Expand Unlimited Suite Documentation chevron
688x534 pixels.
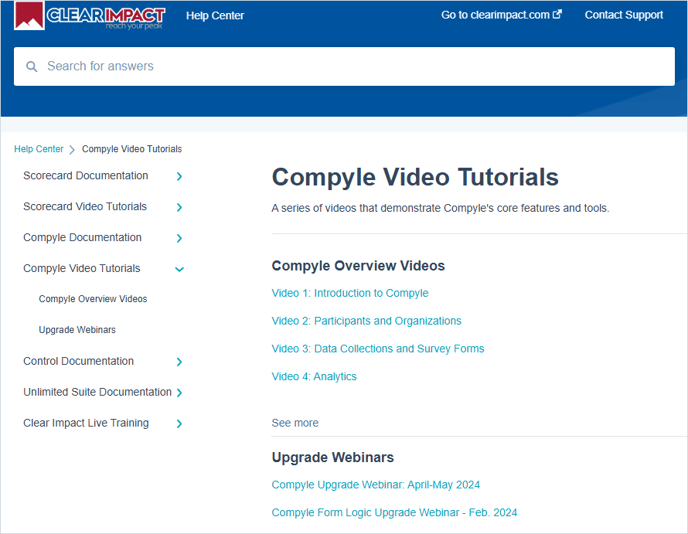click(179, 393)
